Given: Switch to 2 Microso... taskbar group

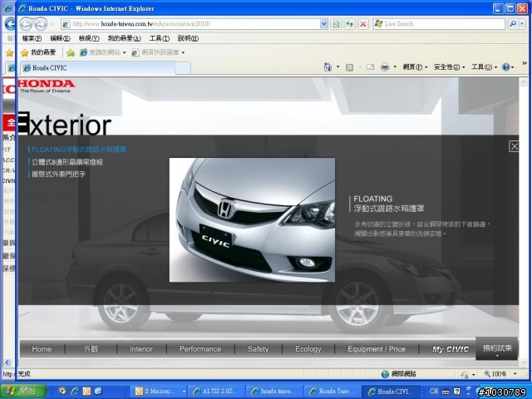Looking at the screenshot, I should (x=159, y=392).
